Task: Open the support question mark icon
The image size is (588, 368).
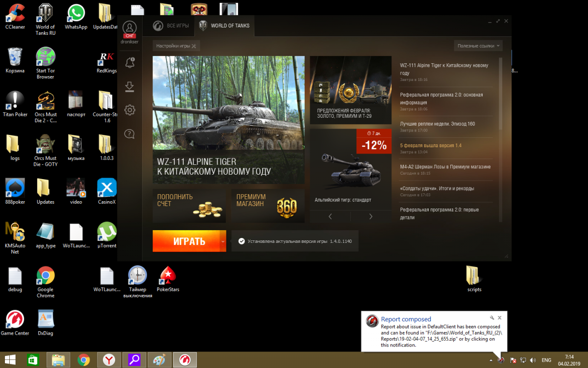Action: pos(130,134)
